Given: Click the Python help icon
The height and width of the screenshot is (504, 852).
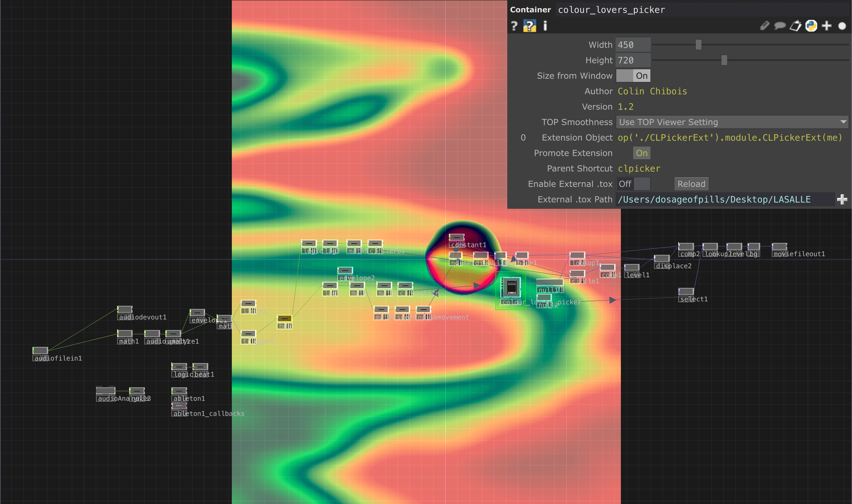Looking at the screenshot, I should coord(529,26).
